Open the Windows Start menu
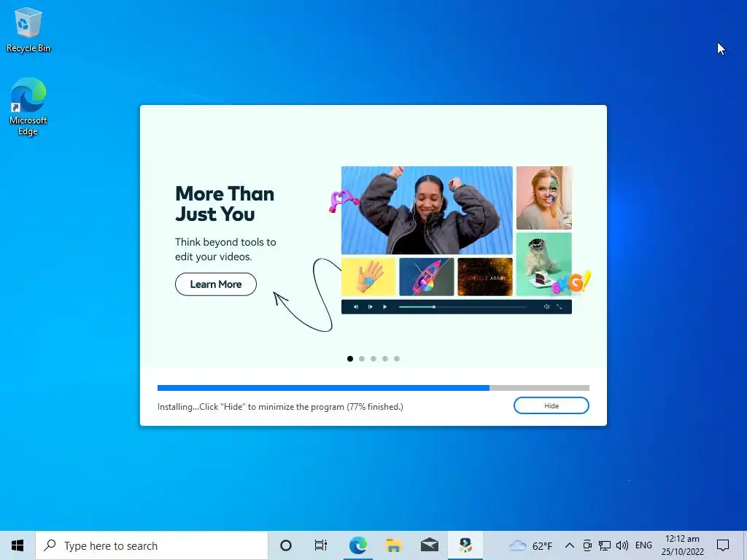 18,545
